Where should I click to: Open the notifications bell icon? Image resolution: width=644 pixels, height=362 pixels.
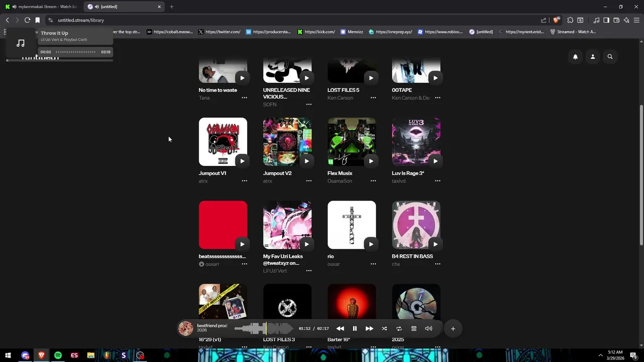(x=575, y=57)
